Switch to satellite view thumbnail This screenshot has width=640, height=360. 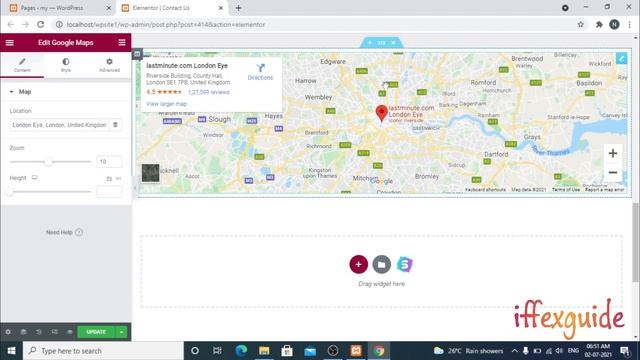[x=151, y=173]
